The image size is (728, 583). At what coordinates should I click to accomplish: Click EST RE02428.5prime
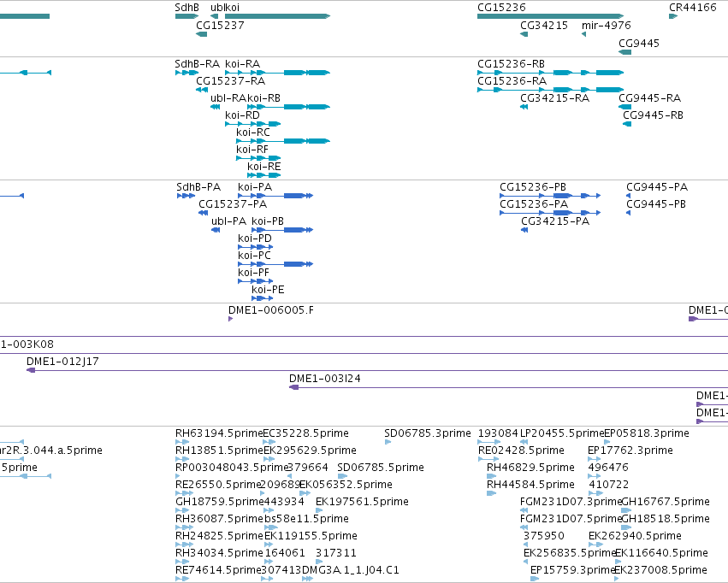[521, 450]
